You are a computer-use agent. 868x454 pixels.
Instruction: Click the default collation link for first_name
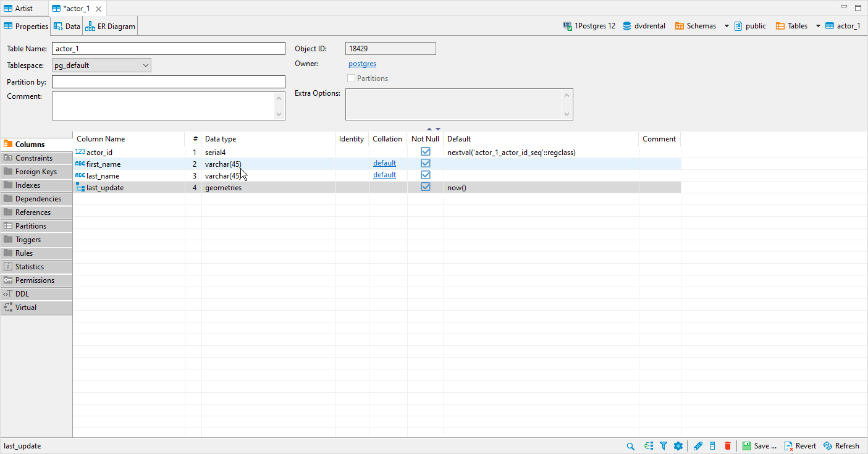(384, 163)
